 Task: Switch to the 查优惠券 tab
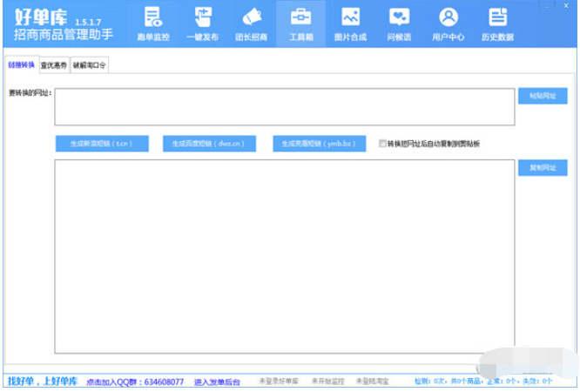pos(54,65)
